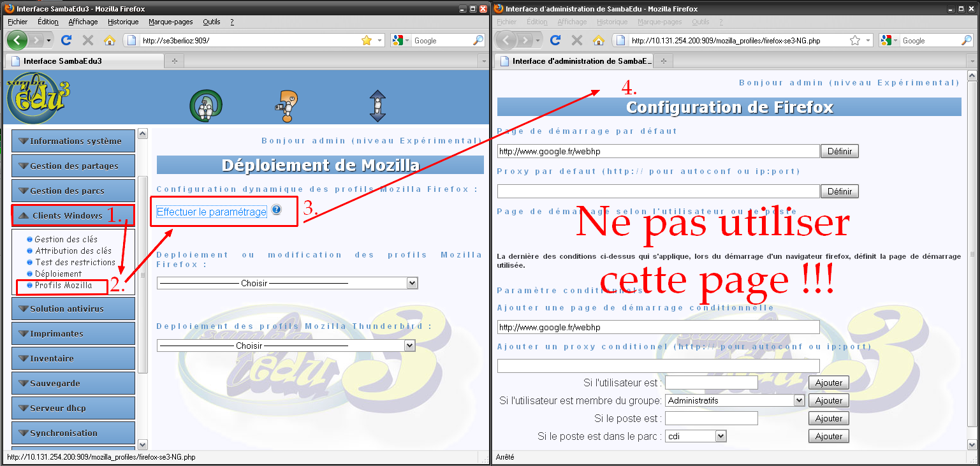Screen dimensions: 980x466
Task: Open Affichage menu in left window
Action: pyautogui.click(x=83, y=22)
